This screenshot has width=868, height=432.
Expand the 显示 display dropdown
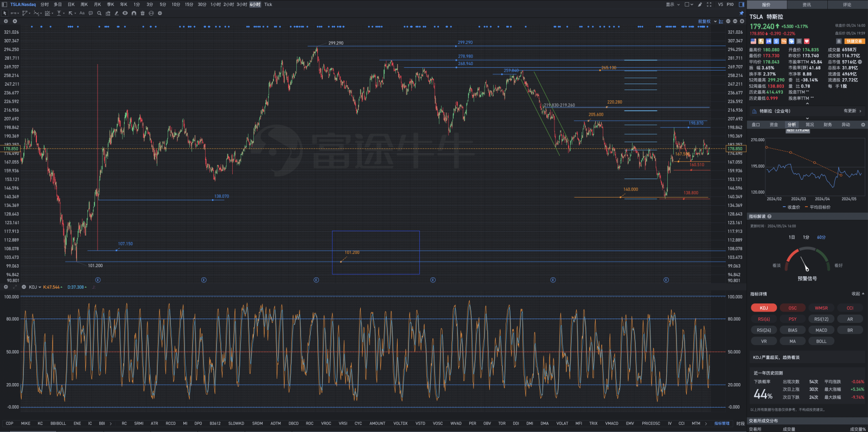[x=673, y=4]
